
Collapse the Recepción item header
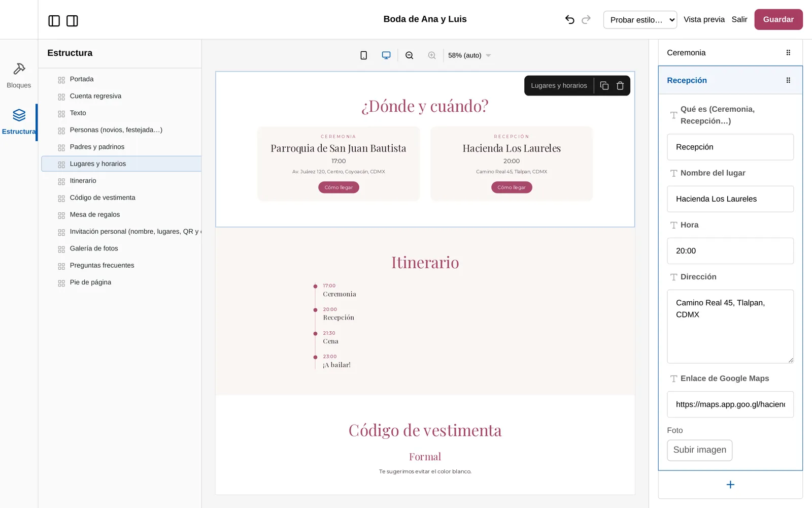tap(730, 80)
